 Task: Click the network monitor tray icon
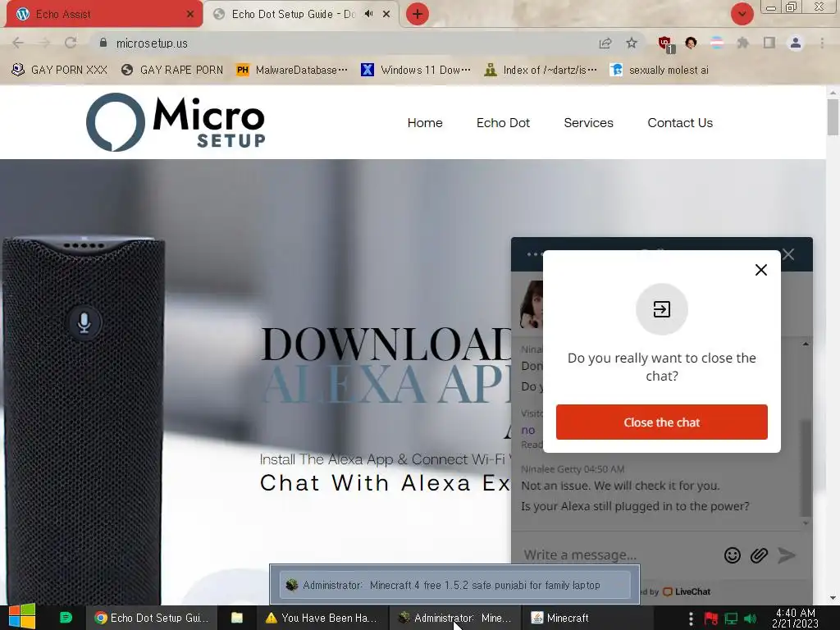[731, 619]
